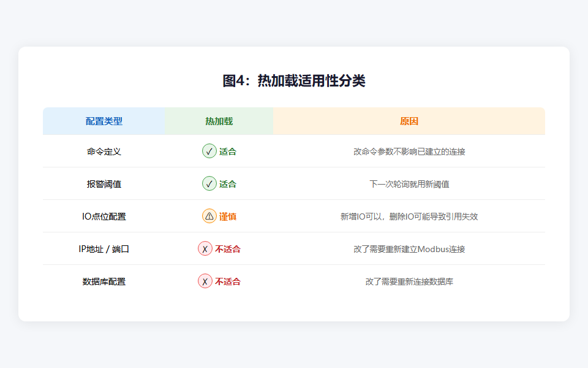Click the green check icon in 报警阈值 row
The height and width of the screenshot is (368, 588).
click(209, 183)
